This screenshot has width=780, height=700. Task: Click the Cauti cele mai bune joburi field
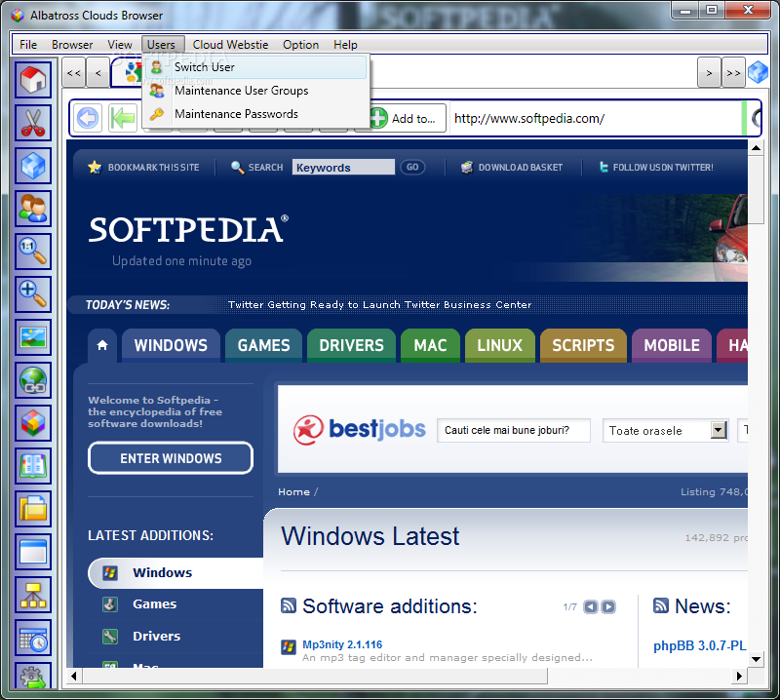[x=514, y=430]
